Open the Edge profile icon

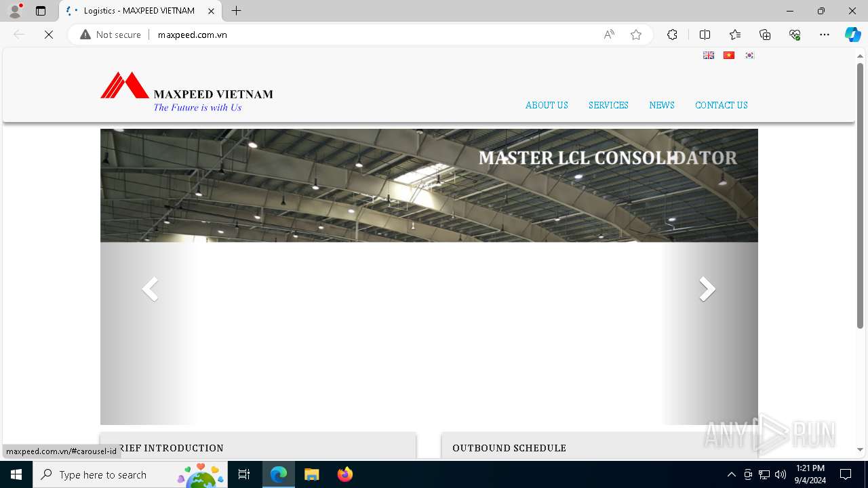pyautogui.click(x=15, y=11)
